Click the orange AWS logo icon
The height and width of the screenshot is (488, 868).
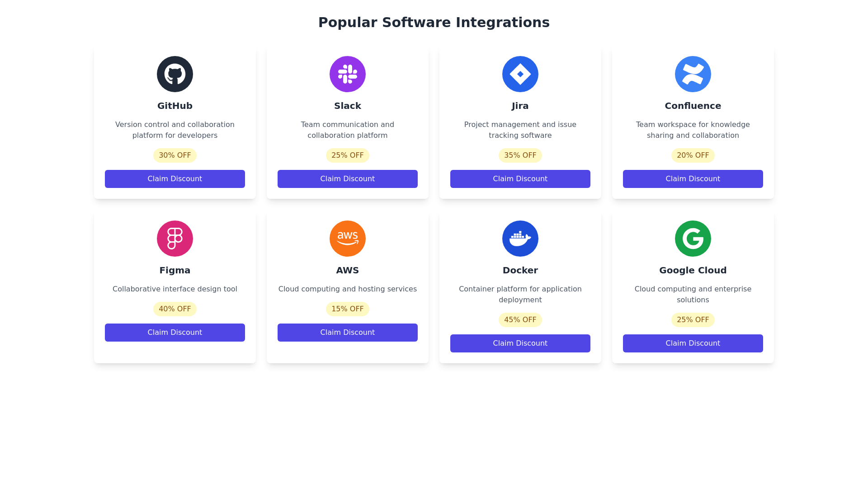click(348, 239)
